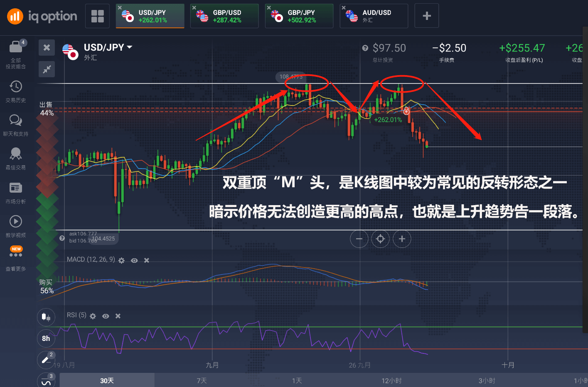
Task: Click the help icon beside ask/bid prices
Action: click(x=62, y=238)
